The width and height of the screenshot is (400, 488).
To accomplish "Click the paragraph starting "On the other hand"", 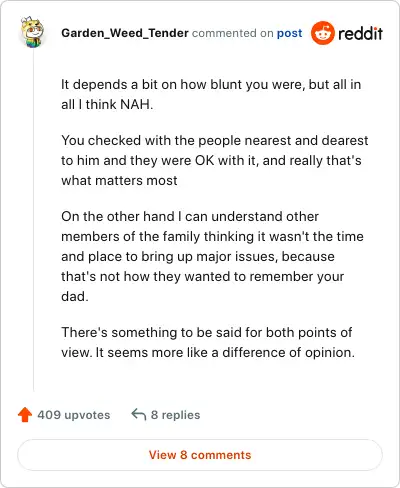I will [x=212, y=256].
